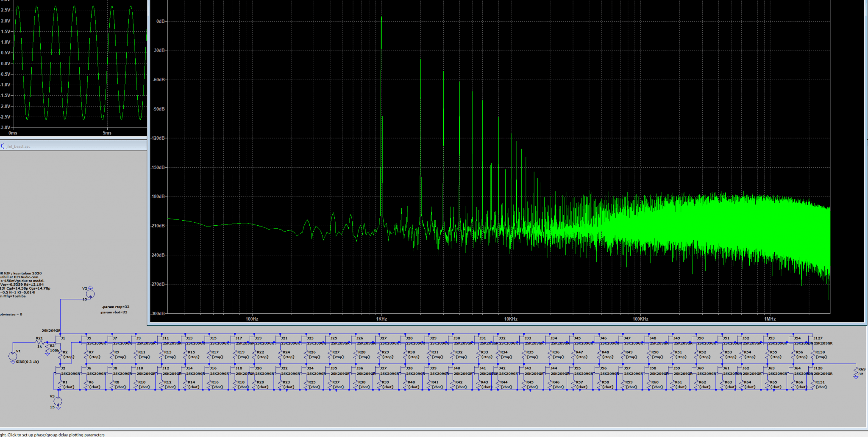Select the R66 {rbot} resistor symbol
This screenshot has height=437, width=868.
(x=793, y=384)
